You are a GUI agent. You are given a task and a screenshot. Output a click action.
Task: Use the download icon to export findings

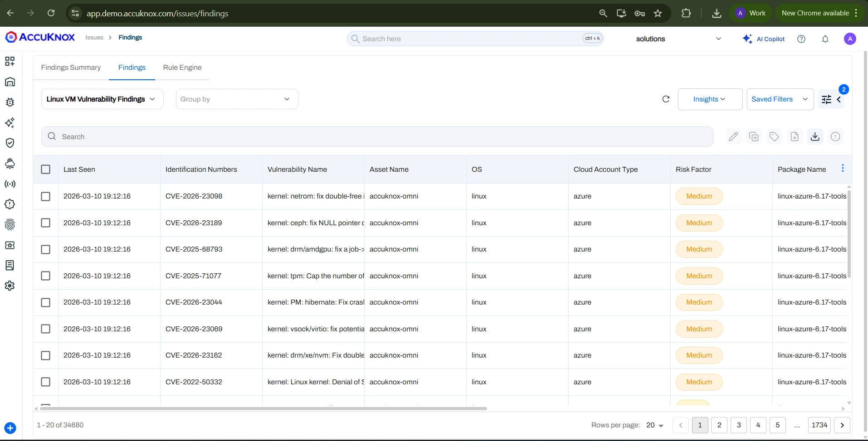814,136
